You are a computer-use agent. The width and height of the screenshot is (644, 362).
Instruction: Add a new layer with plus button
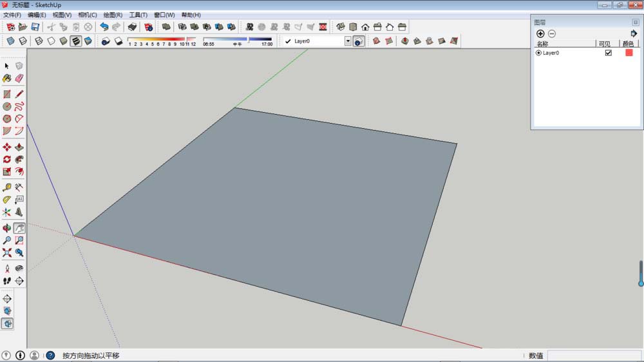pyautogui.click(x=540, y=33)
